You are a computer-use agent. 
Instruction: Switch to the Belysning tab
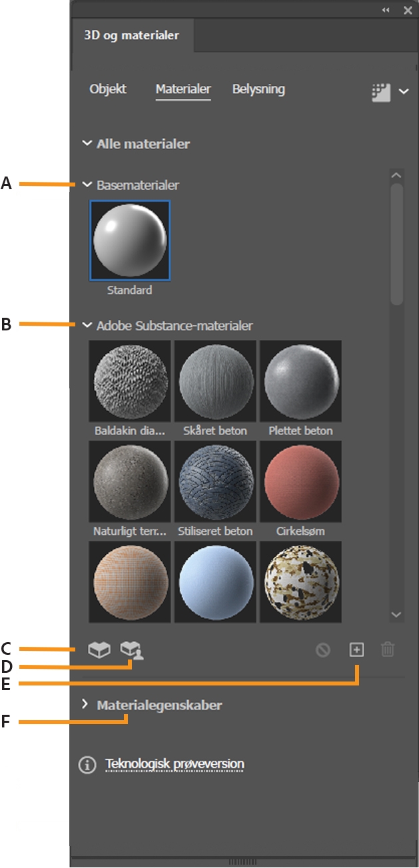click(258, 89)
